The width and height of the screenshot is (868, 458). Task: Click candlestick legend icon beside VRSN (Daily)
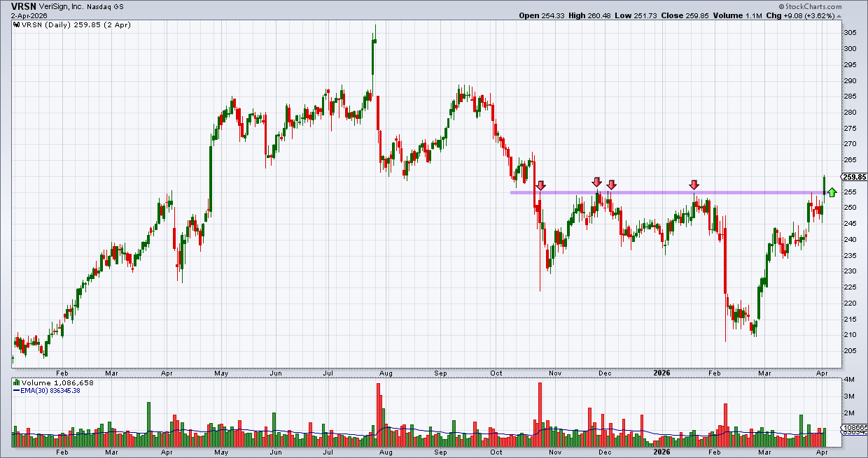click(x=17, y=24)
